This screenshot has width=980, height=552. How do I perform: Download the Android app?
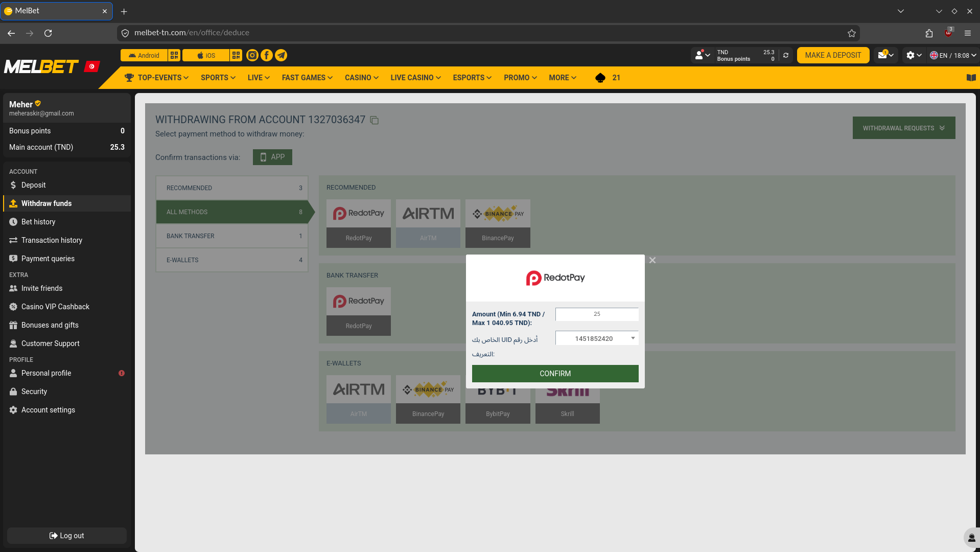(x=144, y=55)
